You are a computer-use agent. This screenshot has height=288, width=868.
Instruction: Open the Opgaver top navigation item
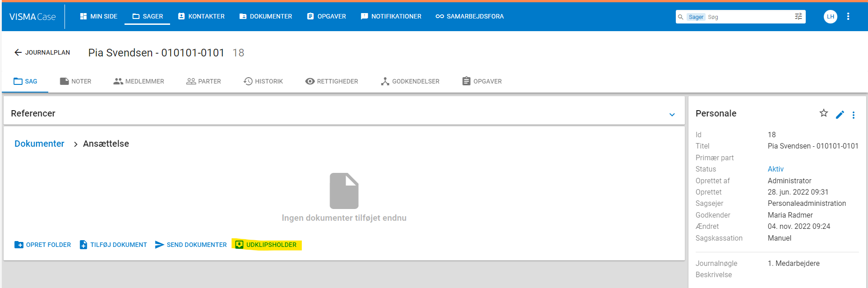click(327, 16)
